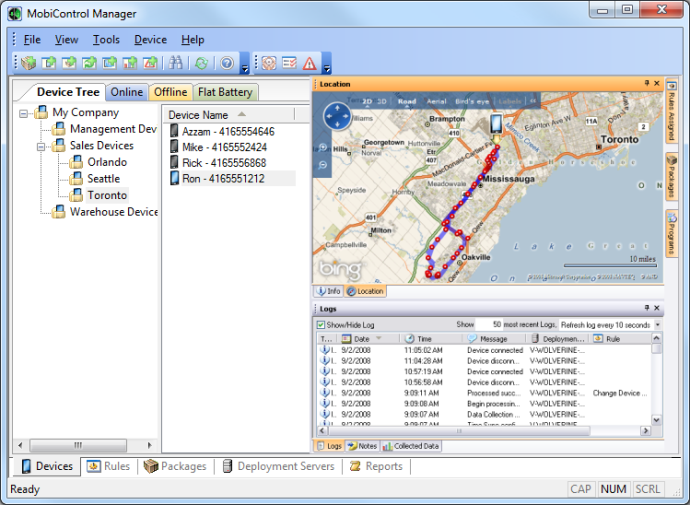The width and height of the screenshot is (690, 505).
Task: Click the second toolbar icon, window with plus
Action: coord(49,63)
